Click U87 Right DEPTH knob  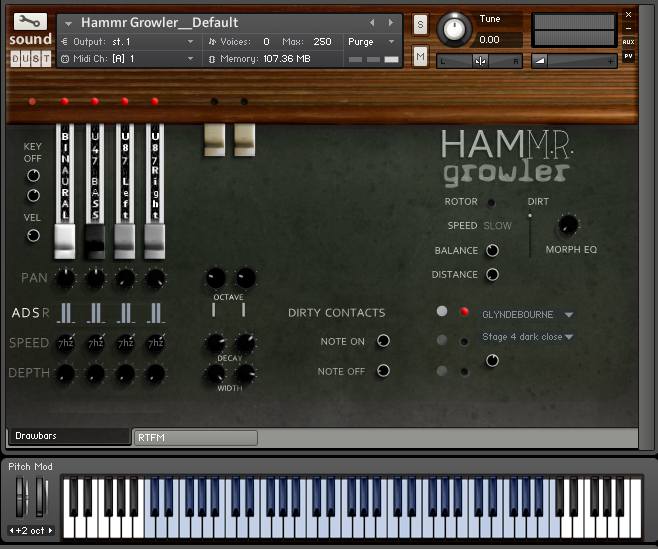[155, 373]
